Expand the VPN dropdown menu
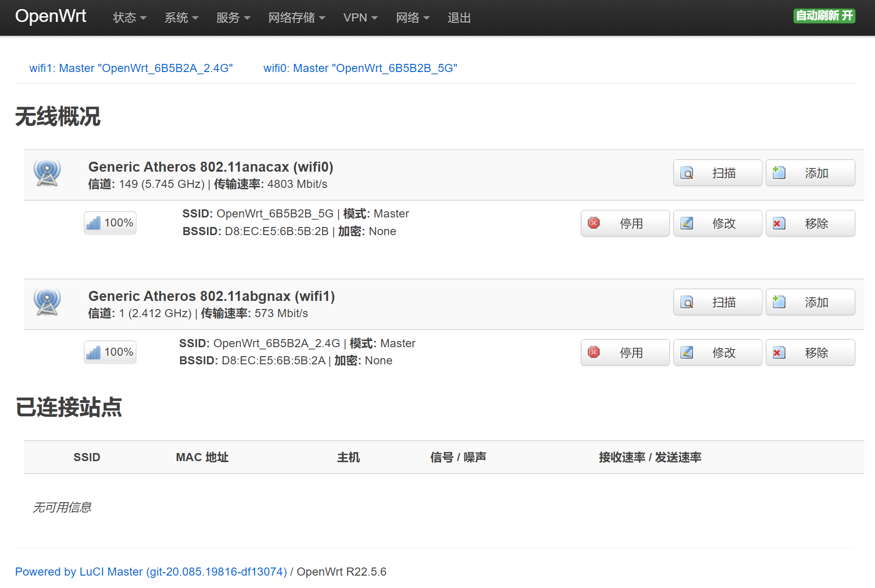875x588 pixels. click(x=360, y=18)
